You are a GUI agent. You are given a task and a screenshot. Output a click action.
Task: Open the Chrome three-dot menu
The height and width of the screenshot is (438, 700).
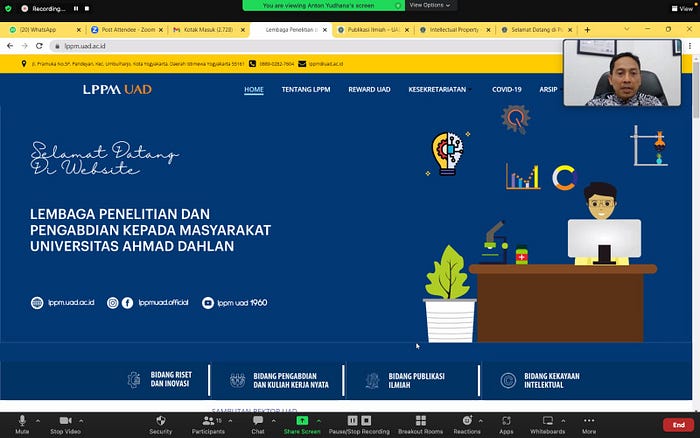[x=690, y=46]
